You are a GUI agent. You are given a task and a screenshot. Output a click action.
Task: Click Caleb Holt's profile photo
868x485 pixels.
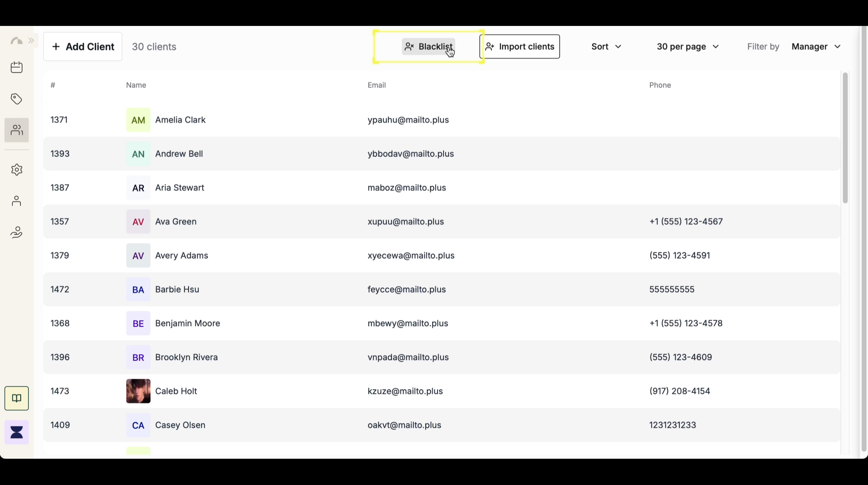click(x=138, y=391)
